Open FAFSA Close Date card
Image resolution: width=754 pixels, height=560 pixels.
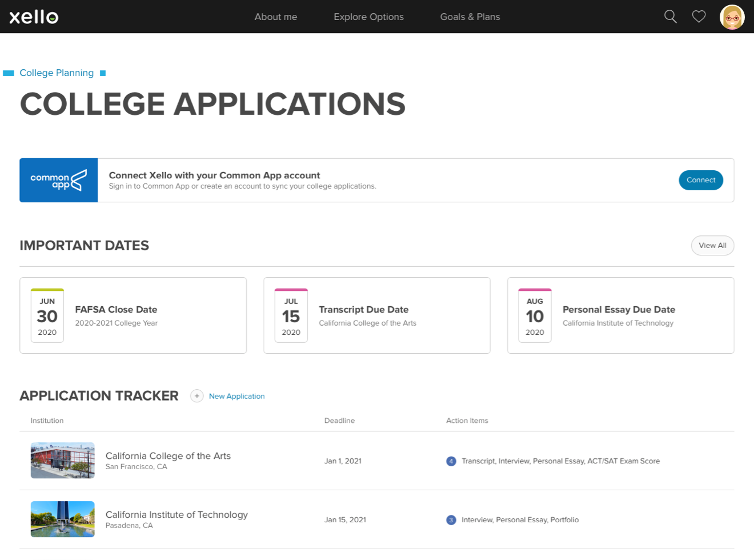pyautogui.click(x=133, y=315)
